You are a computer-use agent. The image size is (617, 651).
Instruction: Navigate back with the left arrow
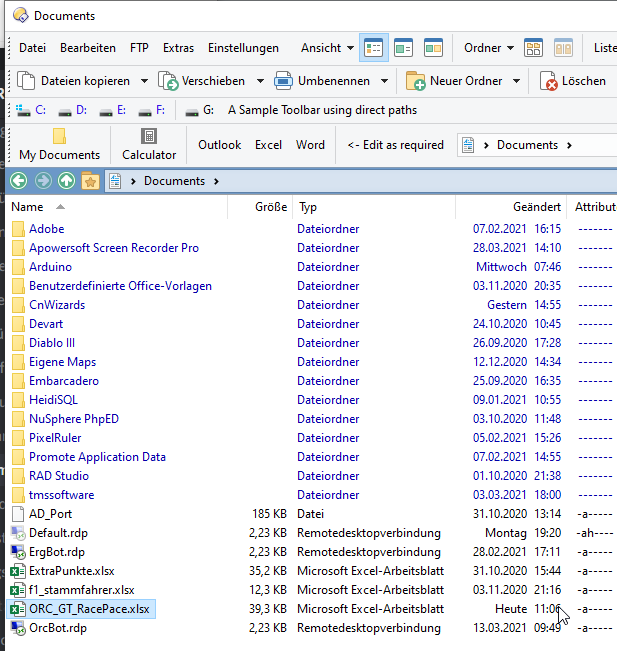click(x=18, y=181)
